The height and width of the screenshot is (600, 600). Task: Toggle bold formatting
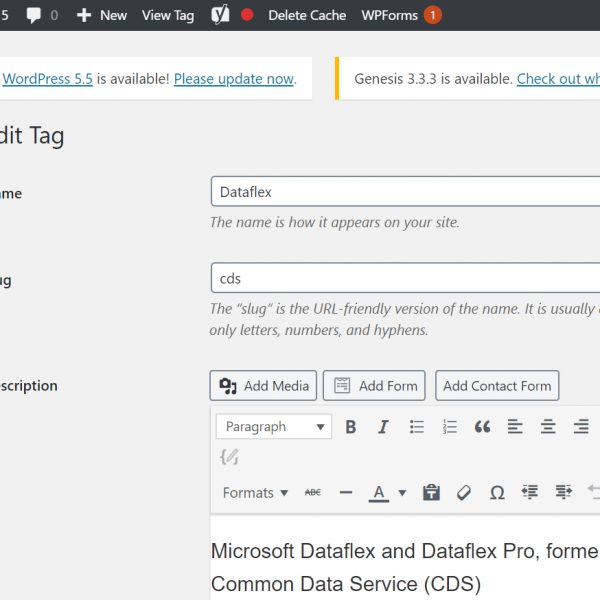351,426
